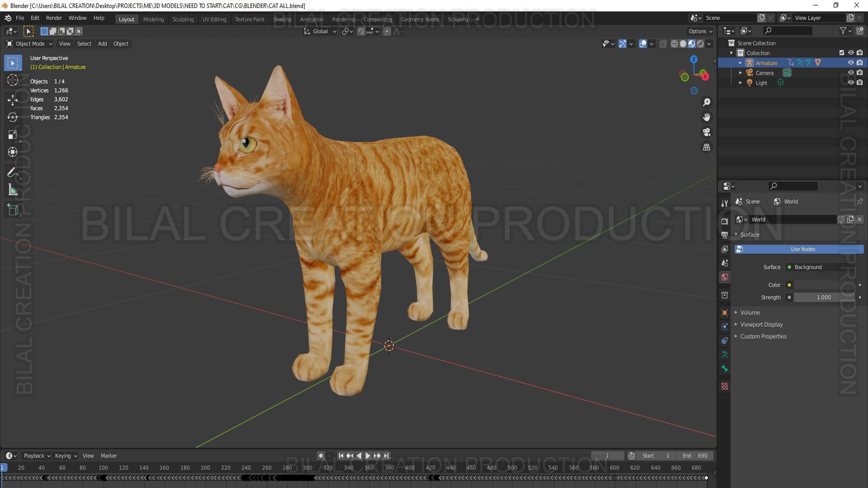Select Material Preview viewport shading

click(692, 43)
